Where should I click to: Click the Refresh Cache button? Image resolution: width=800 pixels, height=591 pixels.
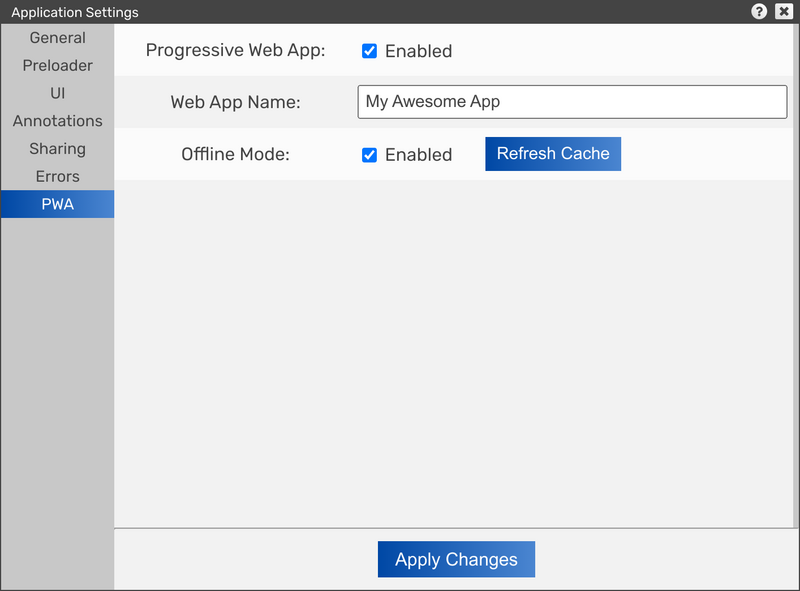pos(552,154)
